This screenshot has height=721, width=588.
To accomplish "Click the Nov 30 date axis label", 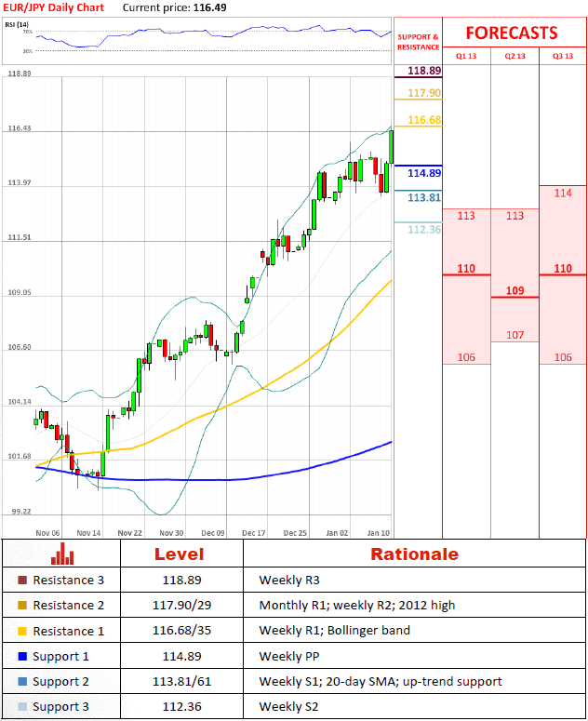I will [171, 533].
